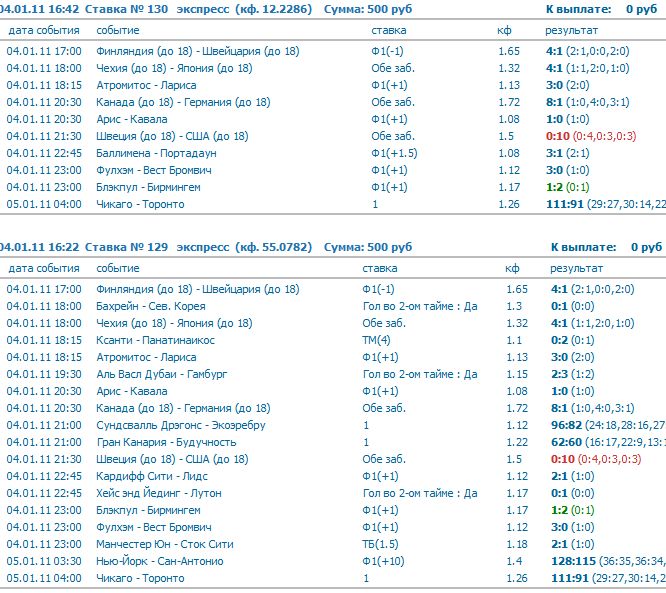Click the timestamp '04.01.11 16:22'
Viewport: 666px width, 593px height.
[x=40, y=247]
